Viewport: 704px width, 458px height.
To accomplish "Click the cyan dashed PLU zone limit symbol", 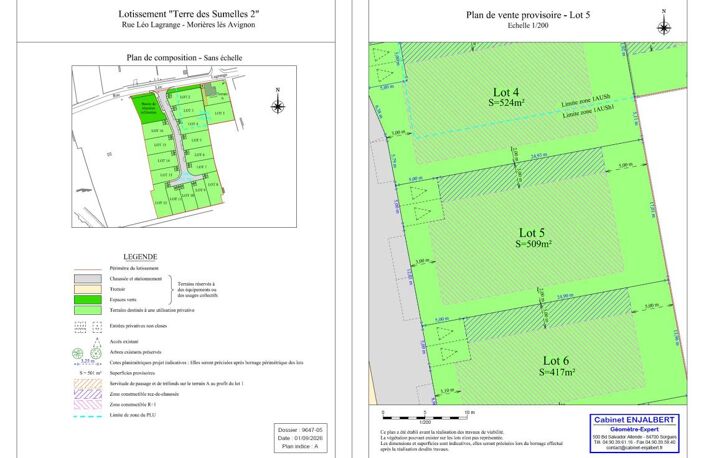I will coord(88,416).
